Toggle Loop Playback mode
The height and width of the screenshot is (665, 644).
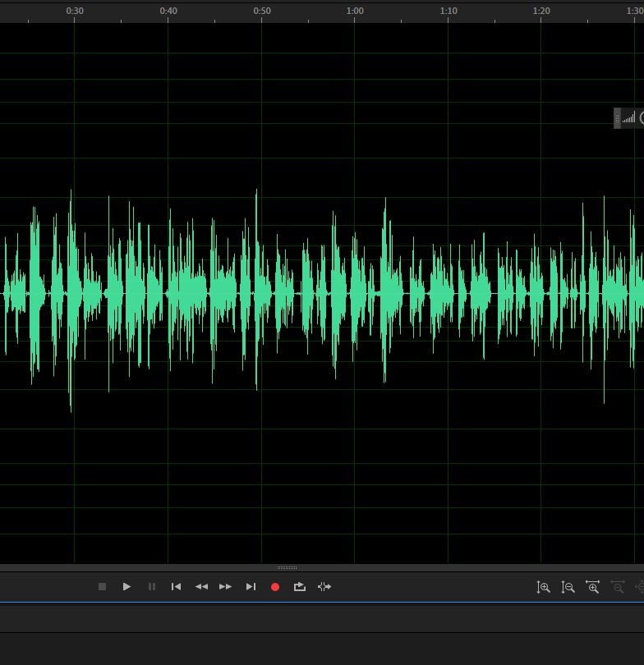tap(300, 586)
